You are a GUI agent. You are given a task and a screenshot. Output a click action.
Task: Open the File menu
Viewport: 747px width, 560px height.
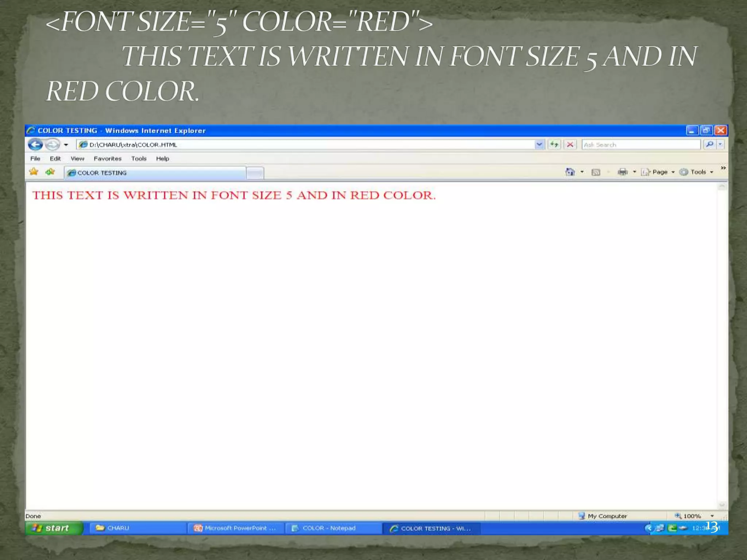point(35,159)
